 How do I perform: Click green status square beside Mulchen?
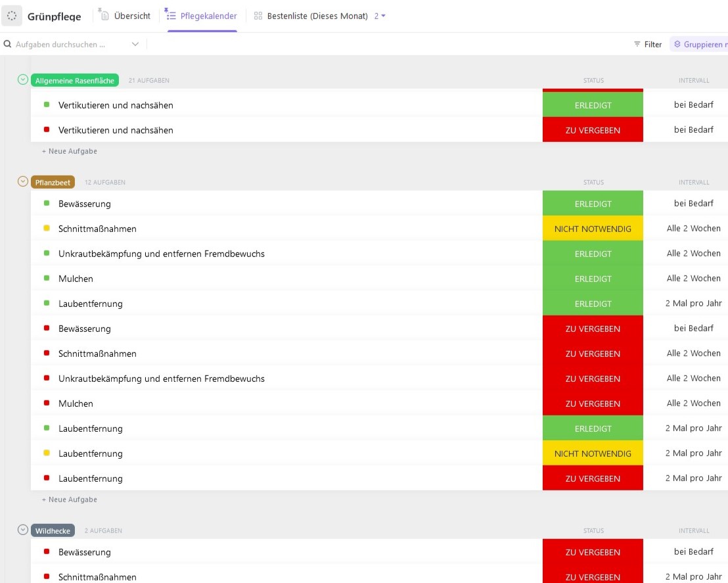47,279
